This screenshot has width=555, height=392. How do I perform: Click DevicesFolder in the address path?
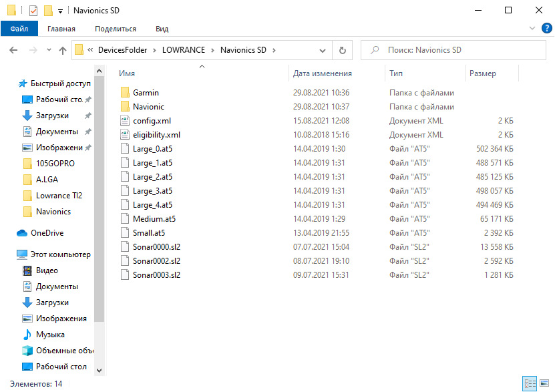[122, 50]
